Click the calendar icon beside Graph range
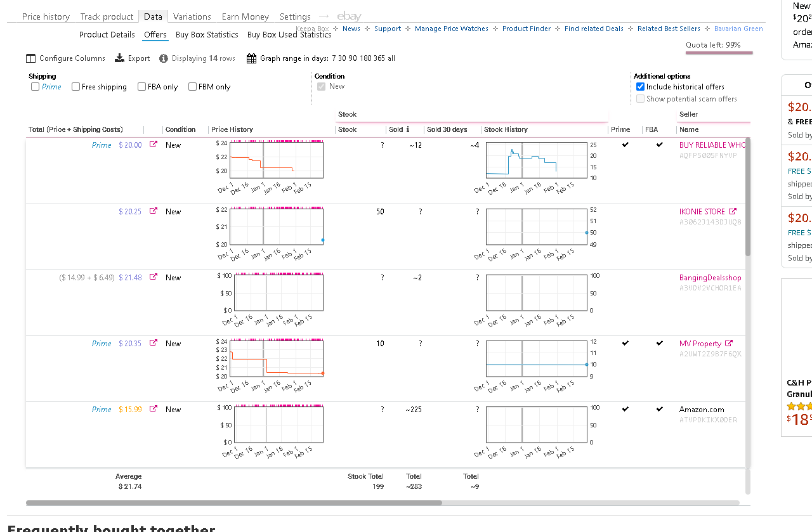Viewport: 812px width, 532px height. pos(251,58)
